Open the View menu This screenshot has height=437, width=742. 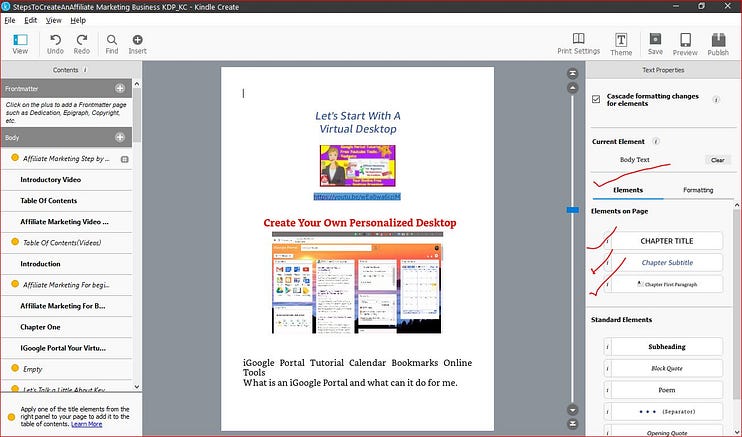53,20
